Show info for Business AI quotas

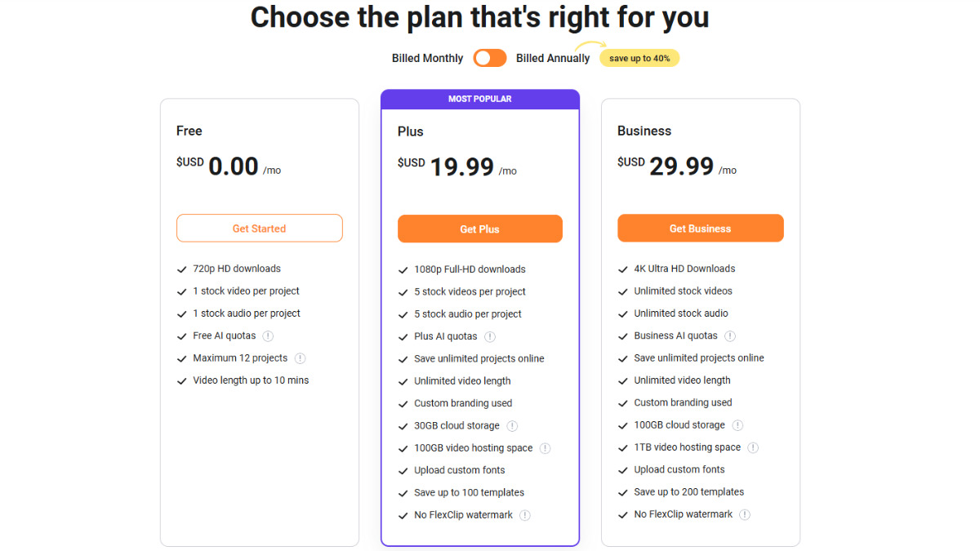tap(730, 335)
